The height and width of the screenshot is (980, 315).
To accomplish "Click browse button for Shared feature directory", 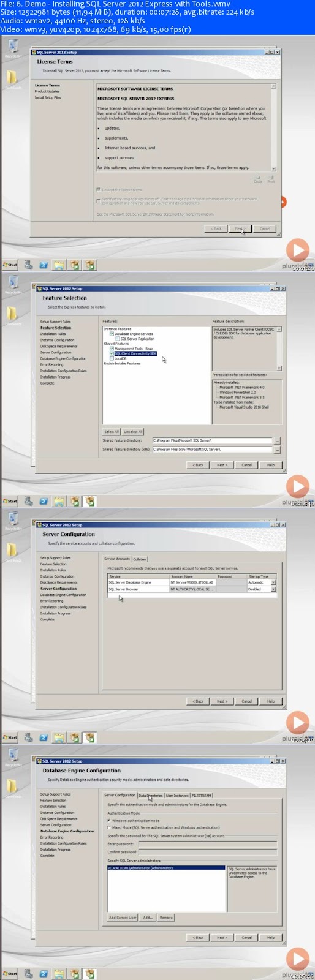I will click(277, 440).
